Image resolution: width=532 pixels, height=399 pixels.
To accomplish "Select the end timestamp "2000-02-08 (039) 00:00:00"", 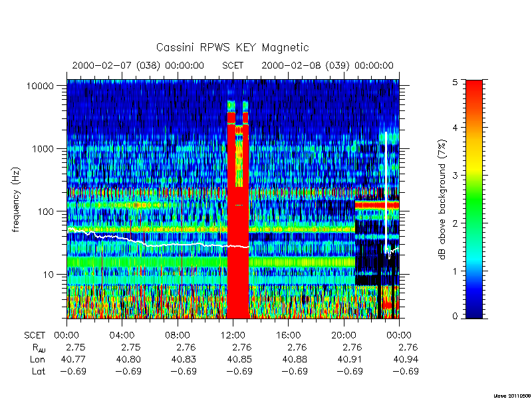I will tap(327, 65).
